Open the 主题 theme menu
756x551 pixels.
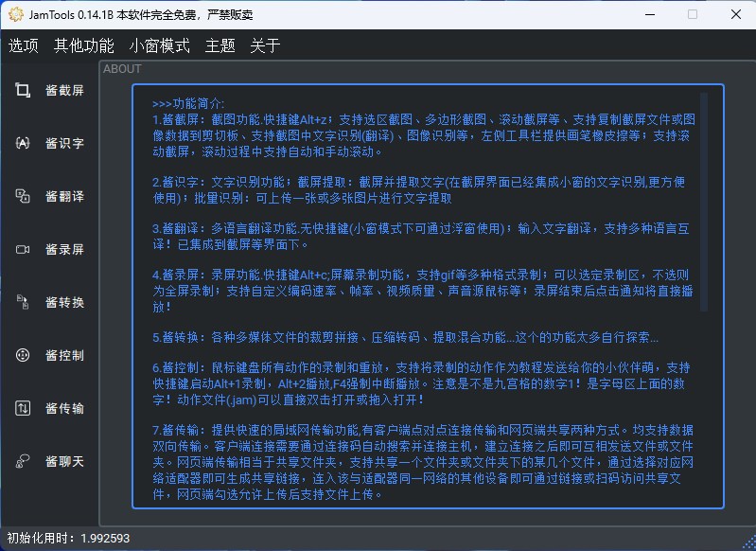click(220, 45)
